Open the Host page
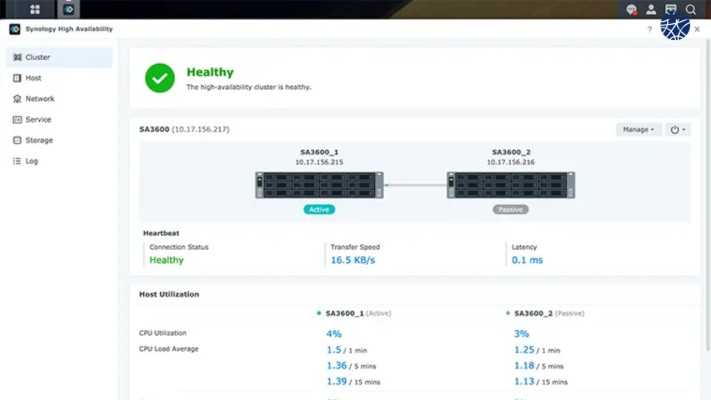The height and width of the screenshot is (400, 711). click(59, 78)
